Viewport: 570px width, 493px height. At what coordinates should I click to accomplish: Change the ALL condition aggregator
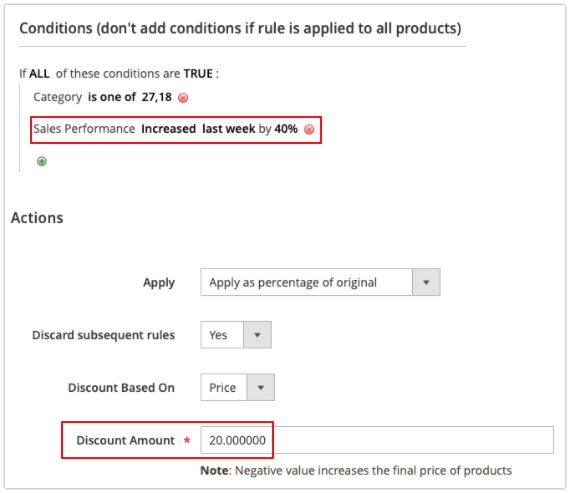click(39, 74)
